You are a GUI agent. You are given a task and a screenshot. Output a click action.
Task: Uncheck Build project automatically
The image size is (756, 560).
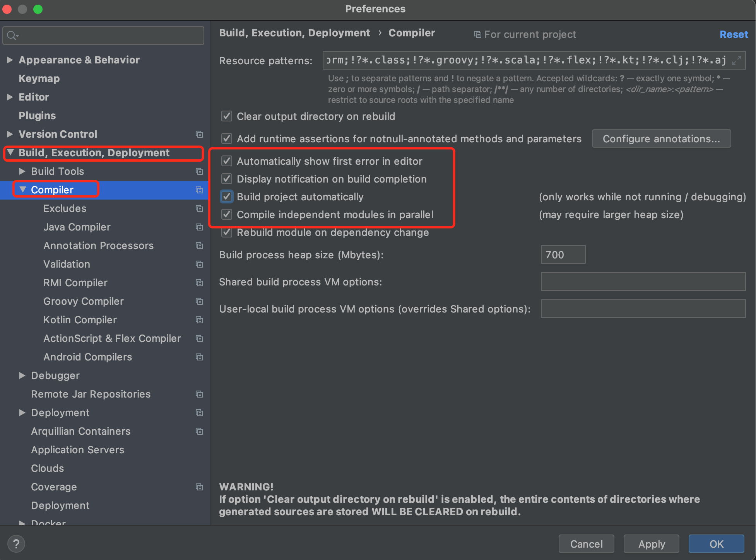click(227, 196)
